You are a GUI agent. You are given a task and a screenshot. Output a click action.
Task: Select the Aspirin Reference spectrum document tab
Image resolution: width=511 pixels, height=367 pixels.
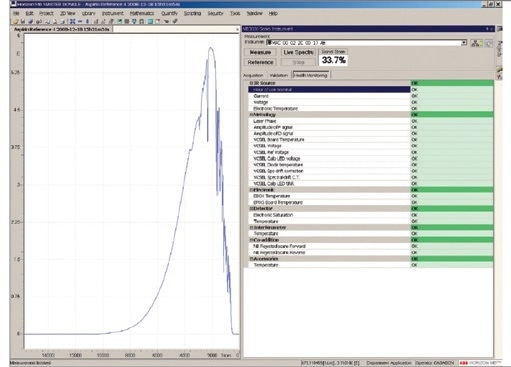61,29
